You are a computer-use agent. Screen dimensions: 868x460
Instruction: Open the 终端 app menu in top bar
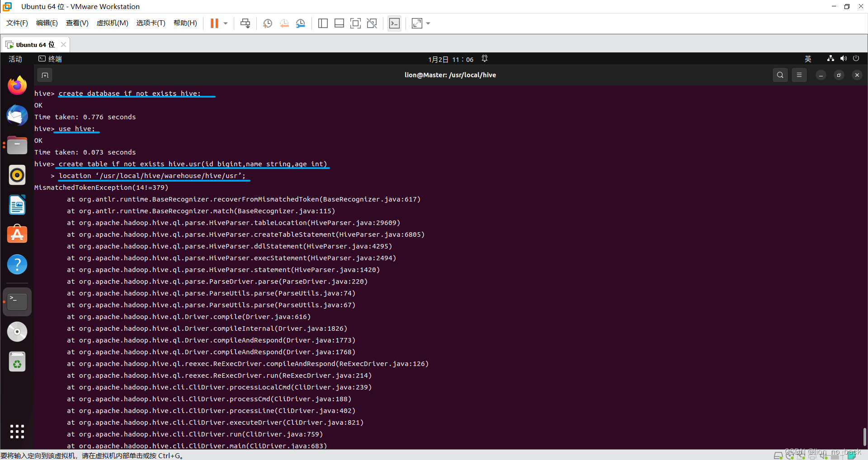[50, 59]
